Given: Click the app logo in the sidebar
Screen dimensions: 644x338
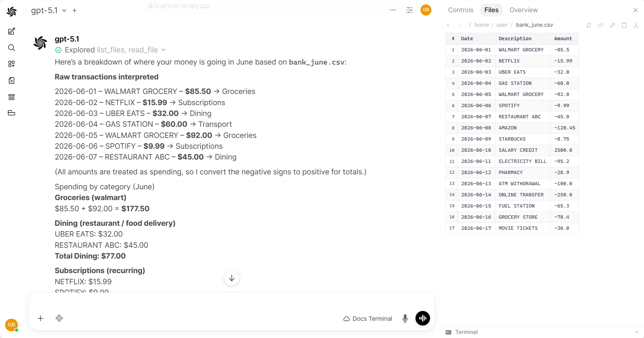Looking at the screenshot, I should (11, 11).
